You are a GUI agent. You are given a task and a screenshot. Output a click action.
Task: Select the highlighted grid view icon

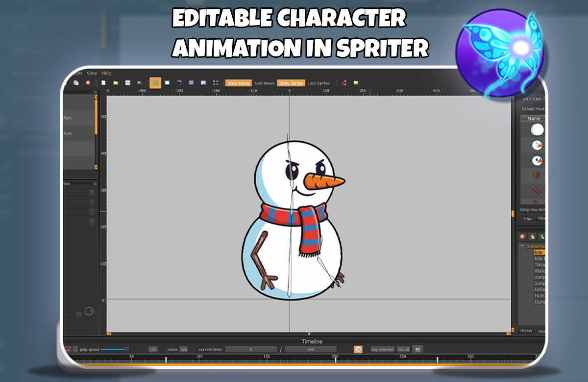pos(155,83)
